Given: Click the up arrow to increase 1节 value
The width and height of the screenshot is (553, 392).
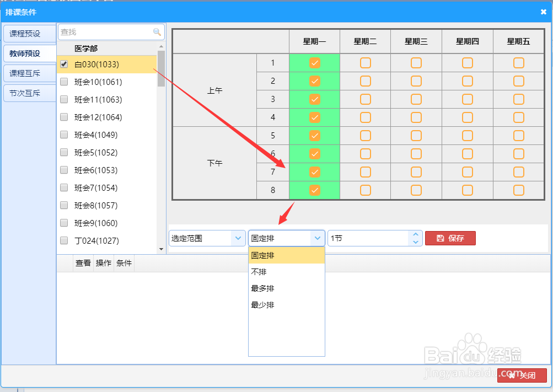Looking at the screenshot, I should (x=415, y=234).
